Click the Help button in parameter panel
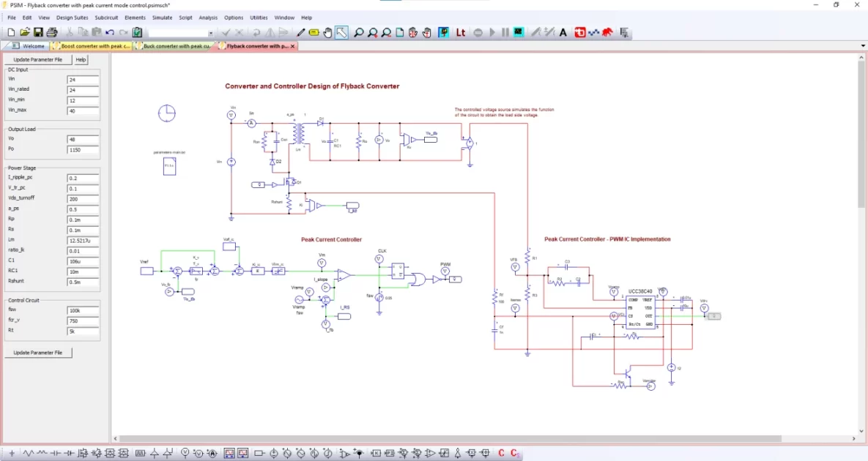 point(81,59)
